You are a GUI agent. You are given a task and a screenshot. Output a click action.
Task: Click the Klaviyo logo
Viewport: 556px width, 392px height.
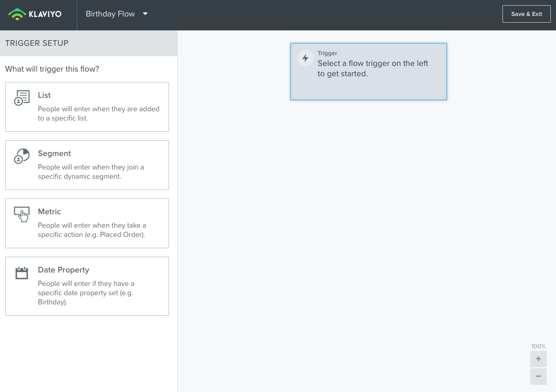point(35,14)
